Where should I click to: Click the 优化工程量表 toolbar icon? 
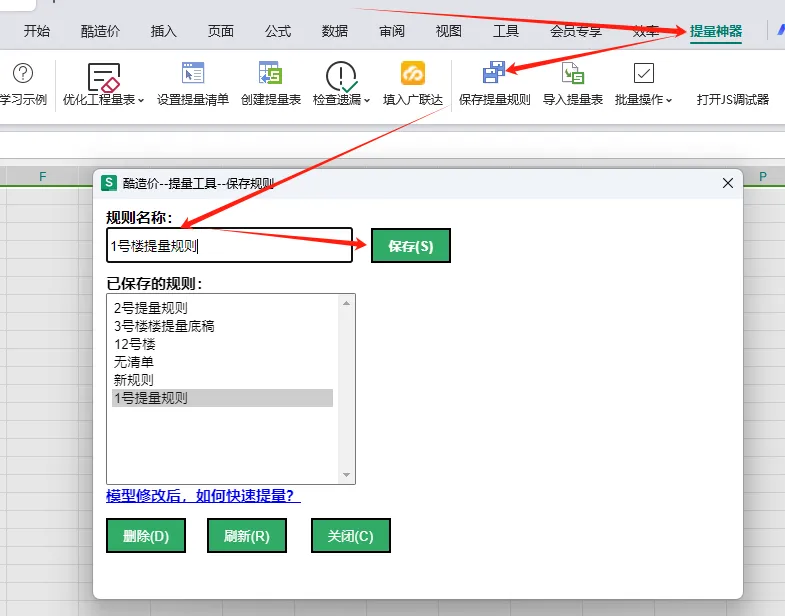[103, 76]
